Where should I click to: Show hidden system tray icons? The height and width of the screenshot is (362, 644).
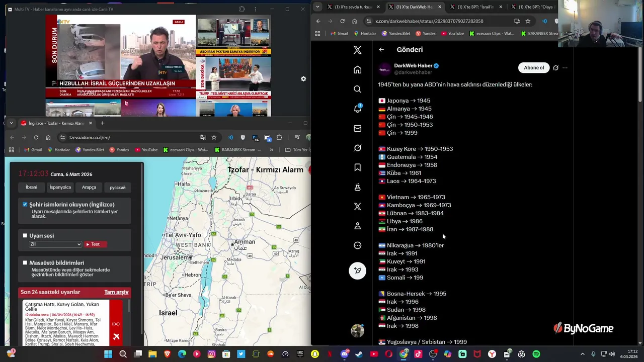coord(583,354)
